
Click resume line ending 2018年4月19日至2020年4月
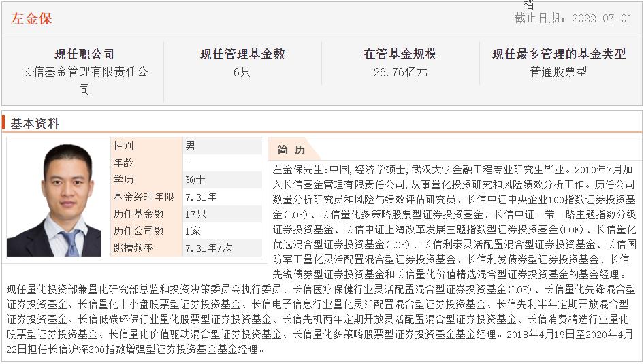coord(319,335)
